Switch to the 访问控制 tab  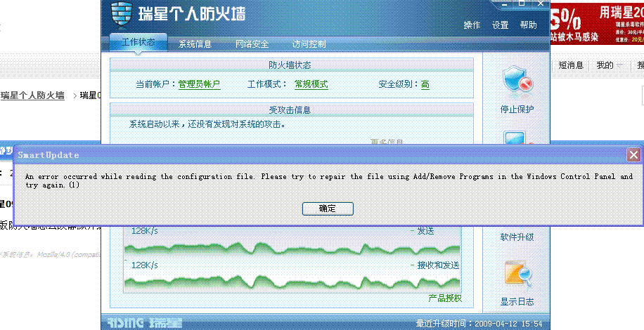(x=309, y=44)
